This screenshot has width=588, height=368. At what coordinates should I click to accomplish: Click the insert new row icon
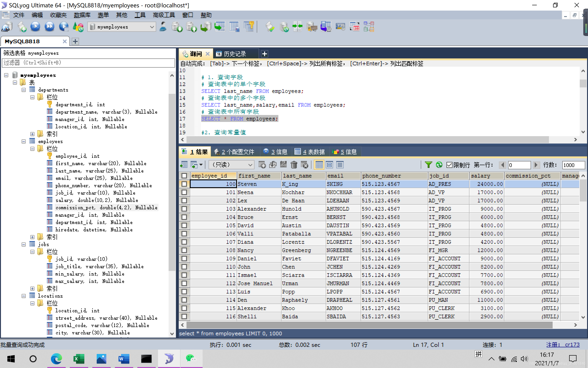coord(262,165)
